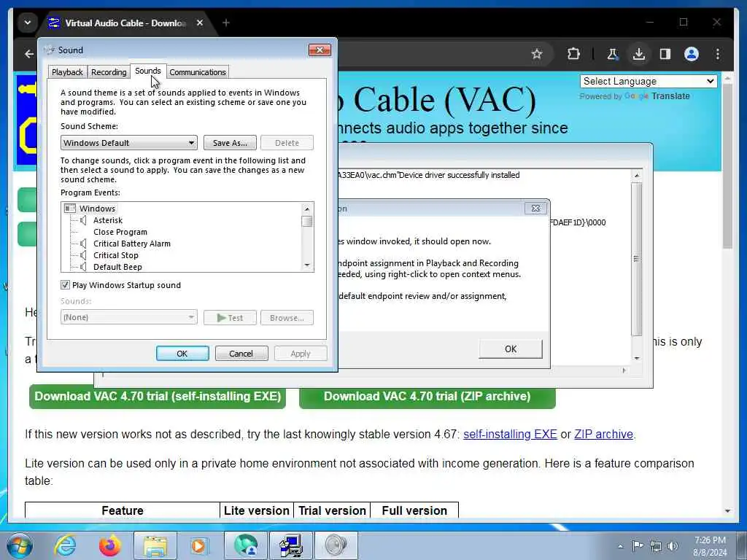This screenshot has width=747, height=560.
Task: Open Windows Explorer from taskbar
Action: 155,545
